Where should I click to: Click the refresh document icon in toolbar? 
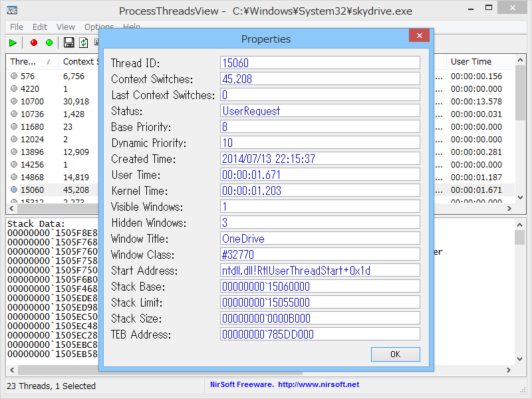click(x=84, y=43)
